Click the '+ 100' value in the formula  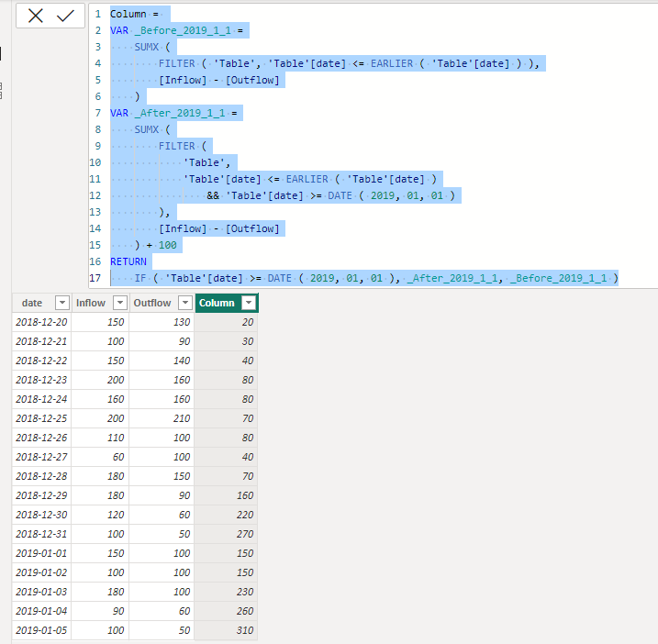coord(162,245)
